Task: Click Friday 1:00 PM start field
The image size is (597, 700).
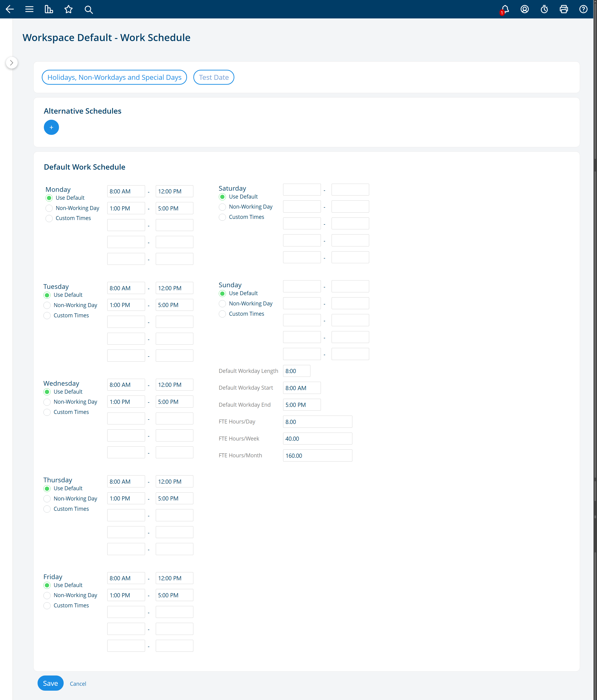Action: pos(126,595)
